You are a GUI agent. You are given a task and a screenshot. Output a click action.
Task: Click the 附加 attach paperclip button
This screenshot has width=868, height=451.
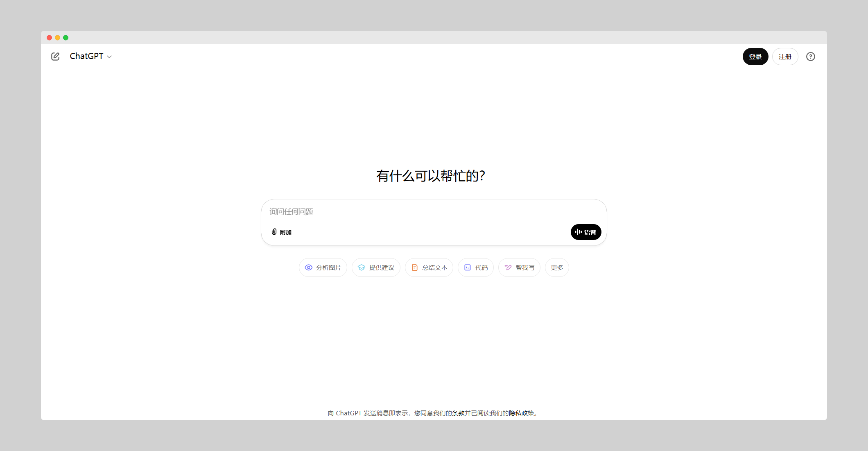[281, 232]
